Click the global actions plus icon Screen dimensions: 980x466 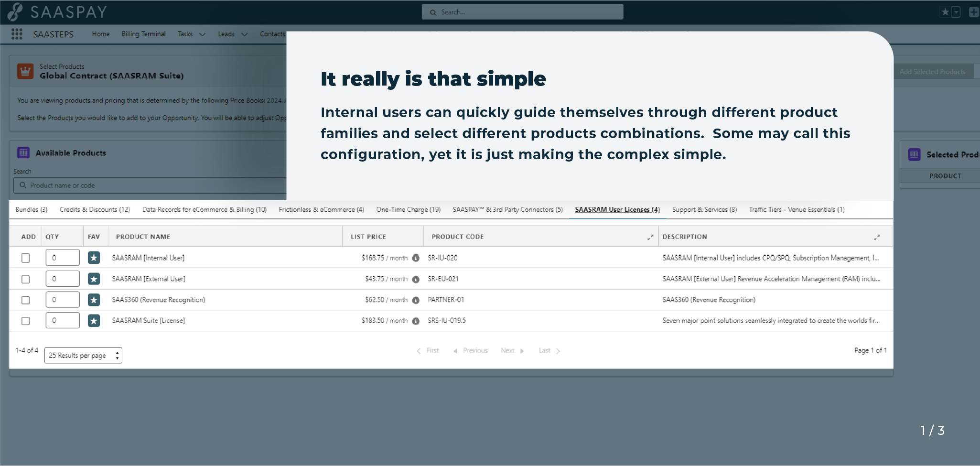tap(974, 12)
